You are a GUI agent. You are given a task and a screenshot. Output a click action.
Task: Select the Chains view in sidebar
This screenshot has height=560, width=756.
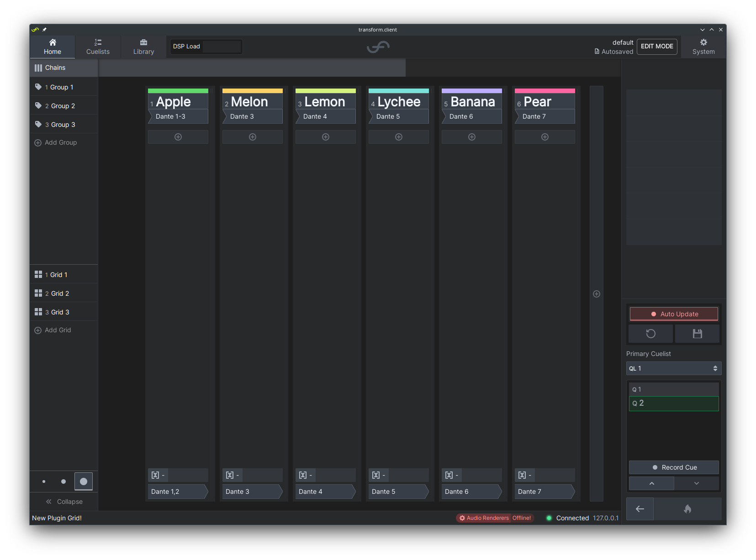(x=64, y=68)
